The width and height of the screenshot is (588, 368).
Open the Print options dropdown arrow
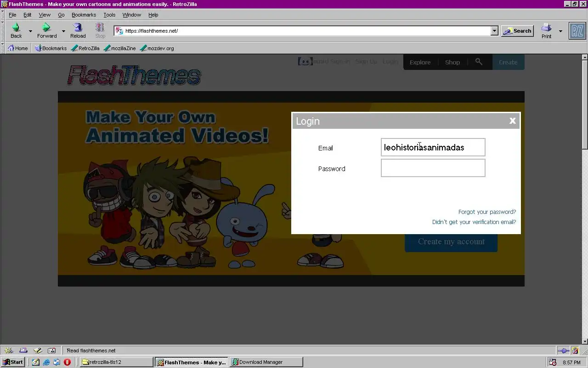(560, 31)
